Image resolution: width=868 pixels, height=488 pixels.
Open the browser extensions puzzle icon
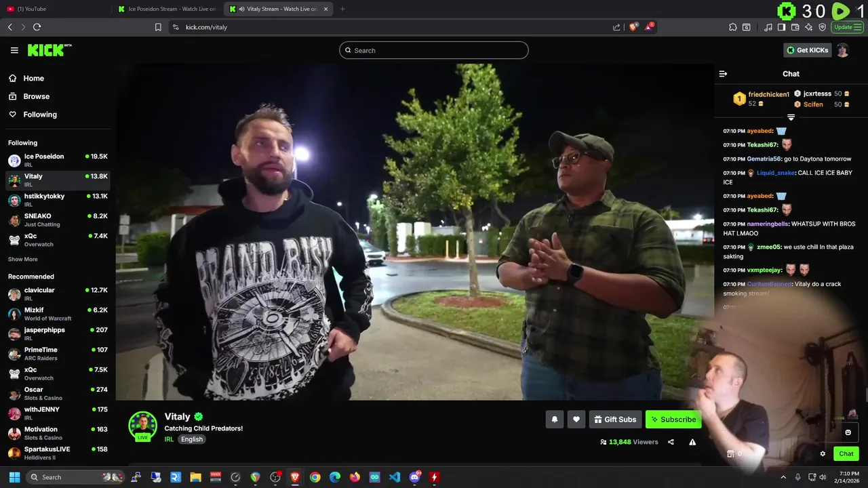click(x=733, y=27)
